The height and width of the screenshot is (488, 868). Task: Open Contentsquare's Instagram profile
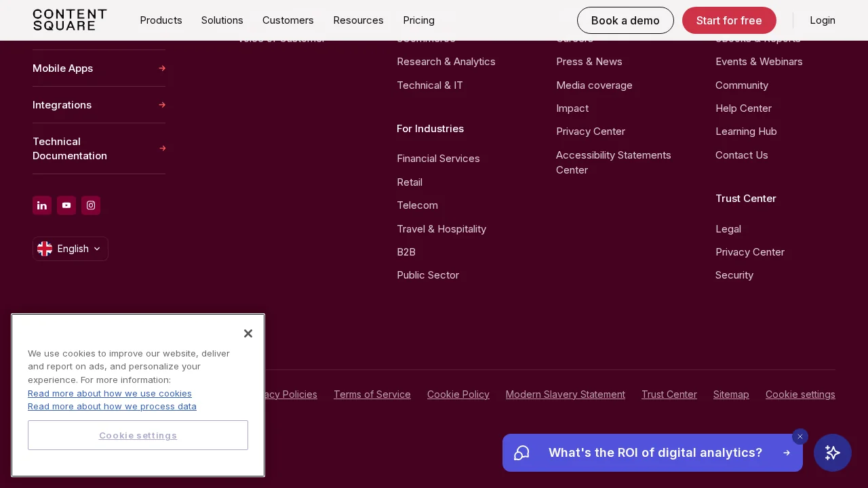91,205
